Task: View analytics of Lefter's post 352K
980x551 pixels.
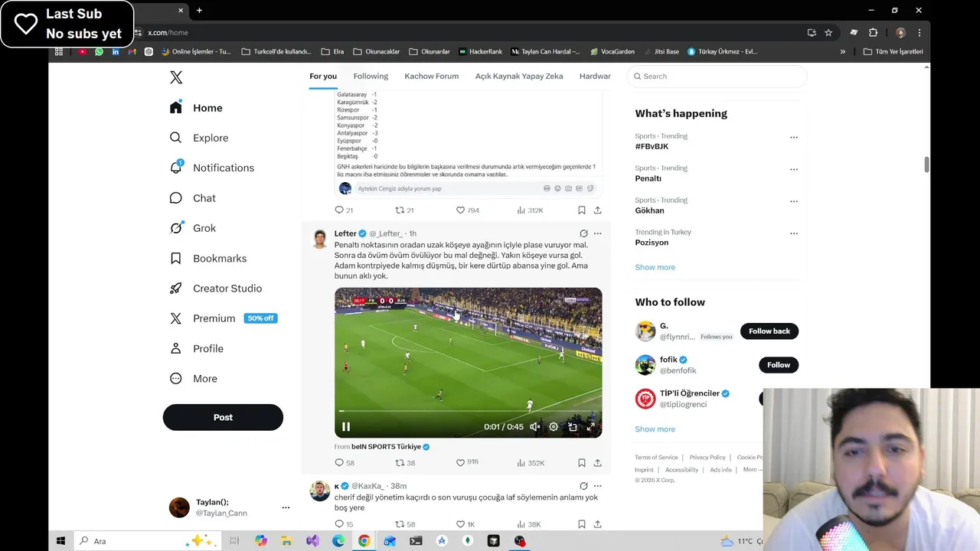Action: coord(531,463)
